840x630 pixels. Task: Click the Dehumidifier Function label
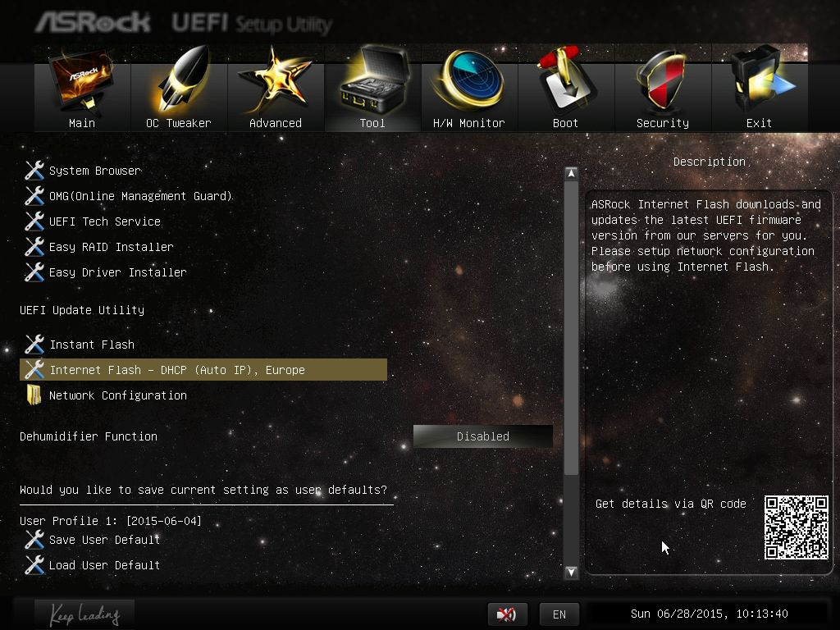[89, 436]
